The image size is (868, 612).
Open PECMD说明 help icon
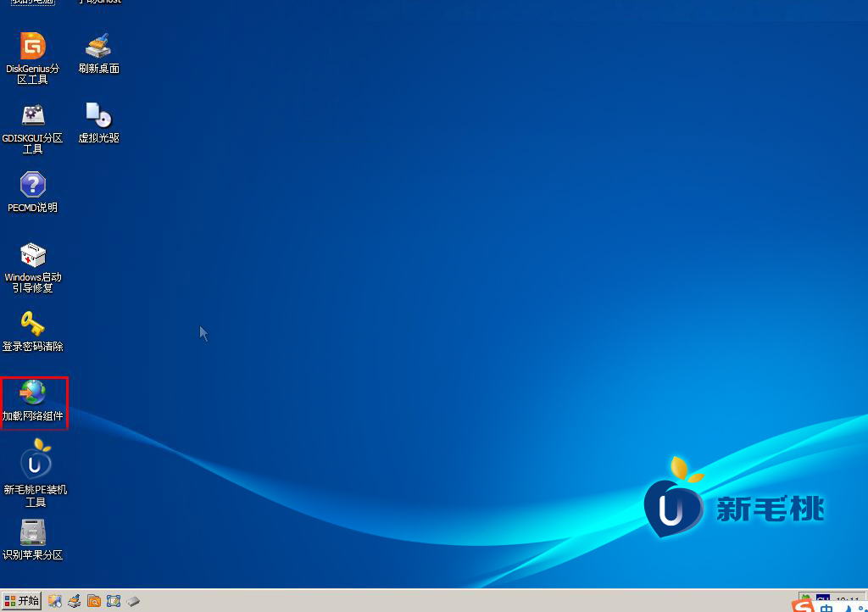(x=33, y=192)
